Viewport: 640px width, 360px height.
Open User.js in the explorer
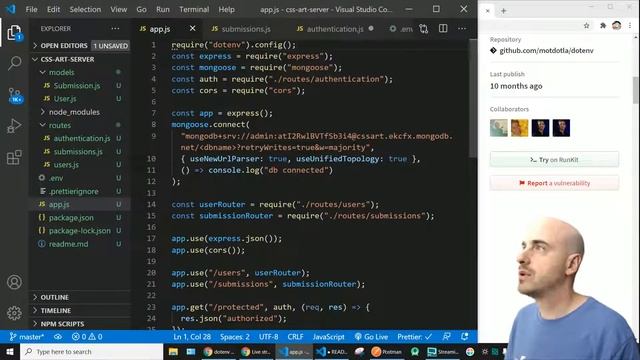pyautogui.click(x=80, y=99)
